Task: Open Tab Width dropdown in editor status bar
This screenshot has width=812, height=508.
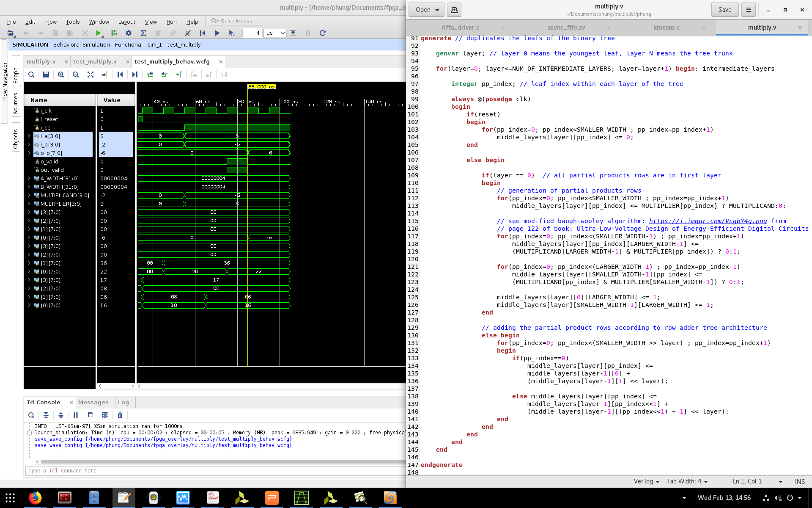Action: tap(687, 481)
